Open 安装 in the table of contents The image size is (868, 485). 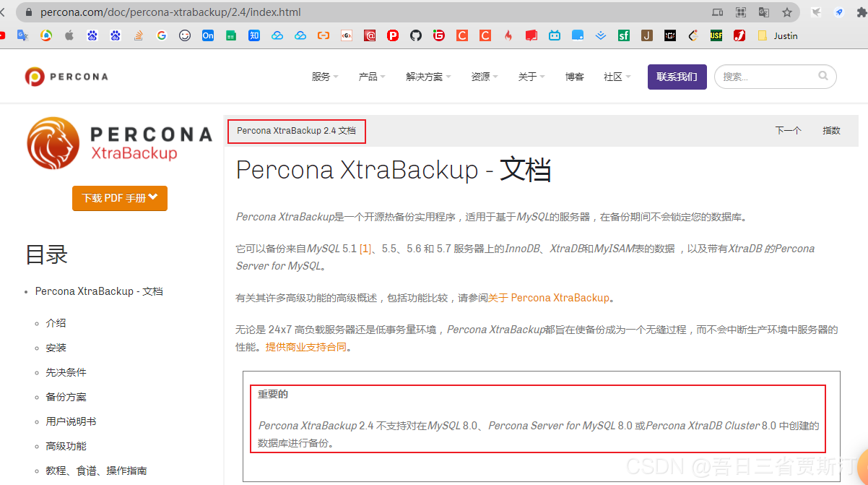(x=56, y=348)
